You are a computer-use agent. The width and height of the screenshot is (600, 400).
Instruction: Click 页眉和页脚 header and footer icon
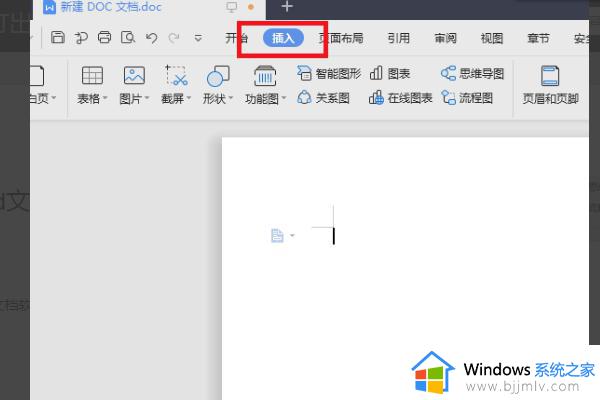pyautogui.click(x=550, y=75)
